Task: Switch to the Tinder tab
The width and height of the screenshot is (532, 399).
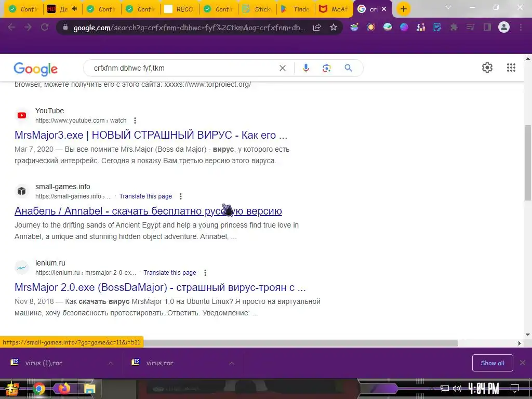Action: 296,9
